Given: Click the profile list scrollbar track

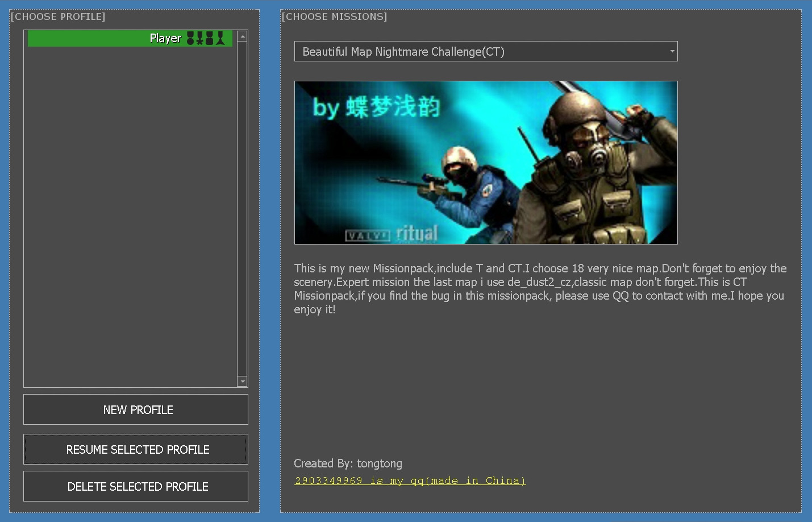Looking at the screenshot, I should pos(242,210).
